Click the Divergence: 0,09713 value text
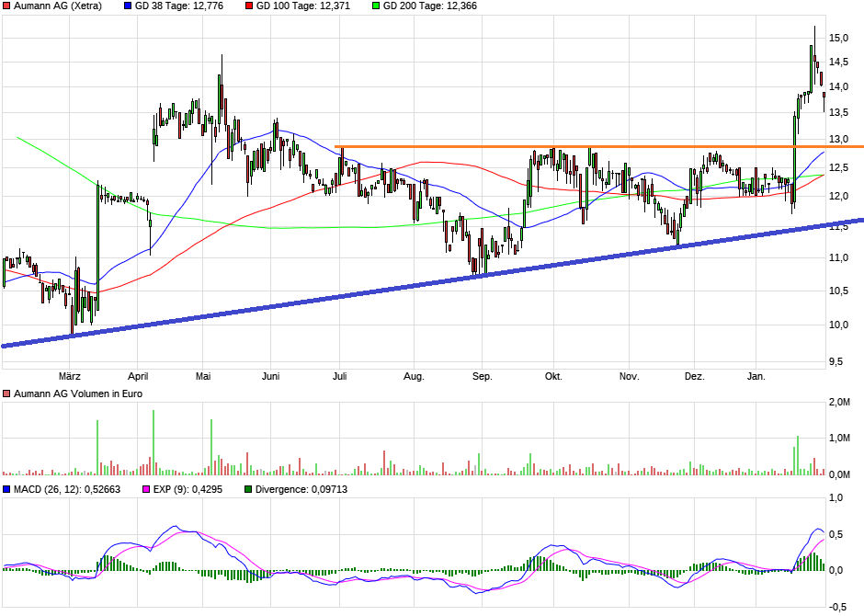Image resolution: width=864 pixels, height=616 pixels. (x=301, y=489)
